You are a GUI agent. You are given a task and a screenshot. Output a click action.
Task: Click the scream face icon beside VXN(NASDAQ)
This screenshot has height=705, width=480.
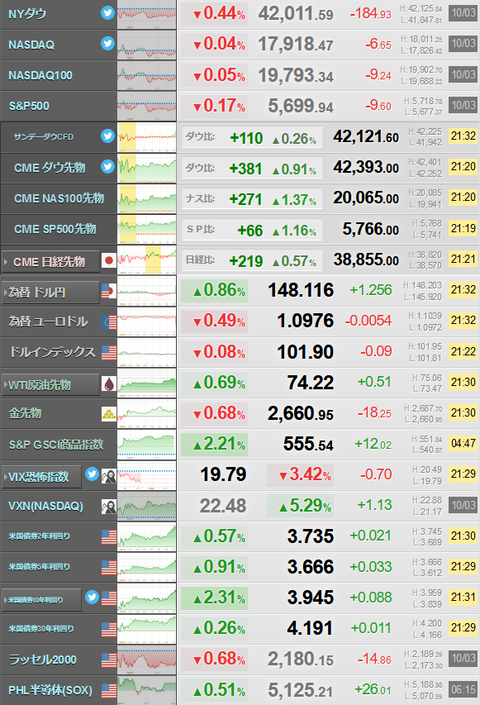coord(109,507)
